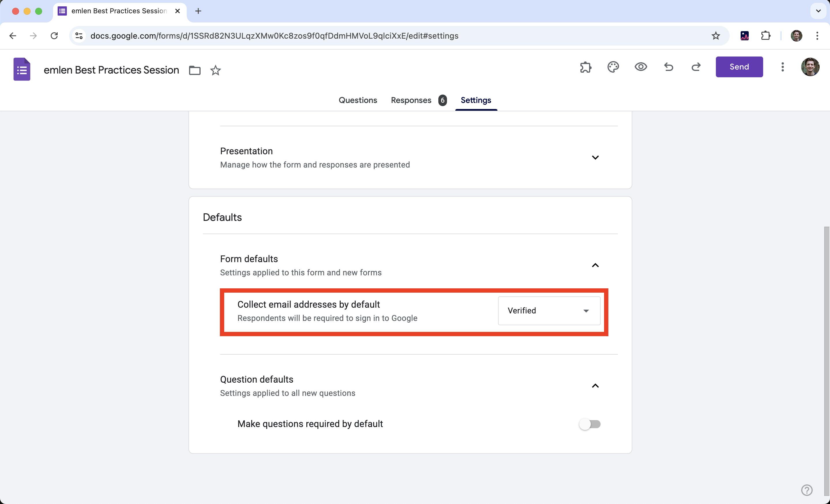Click the help question mark button
The width and height of the screenshot is (830, 504).
point(807,490)
